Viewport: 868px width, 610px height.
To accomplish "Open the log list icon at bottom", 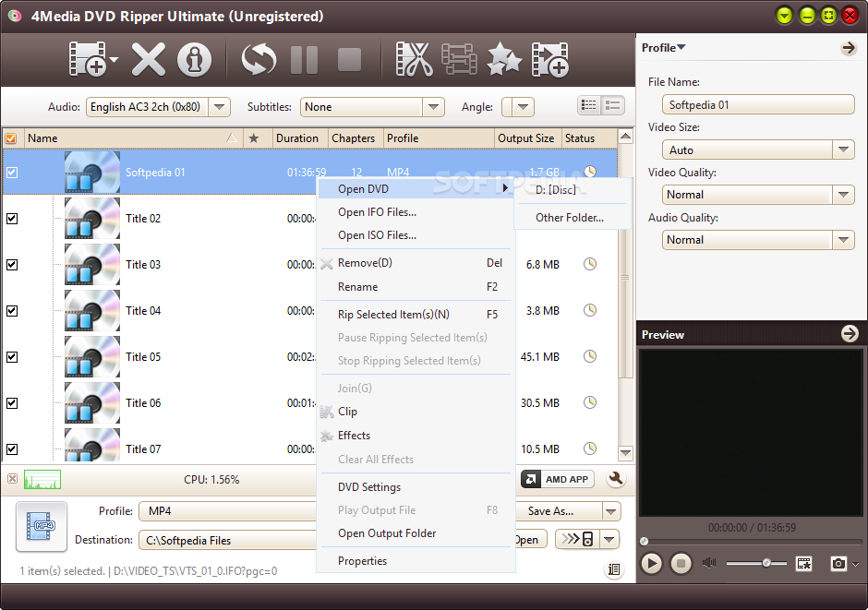I will click(614, 569).
